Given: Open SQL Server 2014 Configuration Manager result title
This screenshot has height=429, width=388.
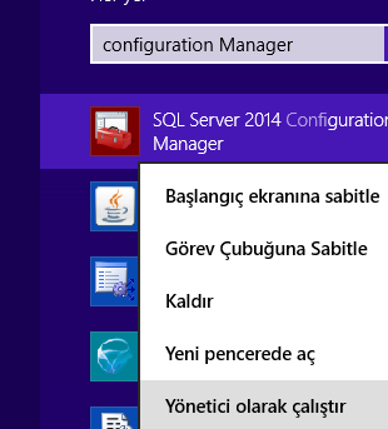Looking at the screenshot, I should point(270,132).
